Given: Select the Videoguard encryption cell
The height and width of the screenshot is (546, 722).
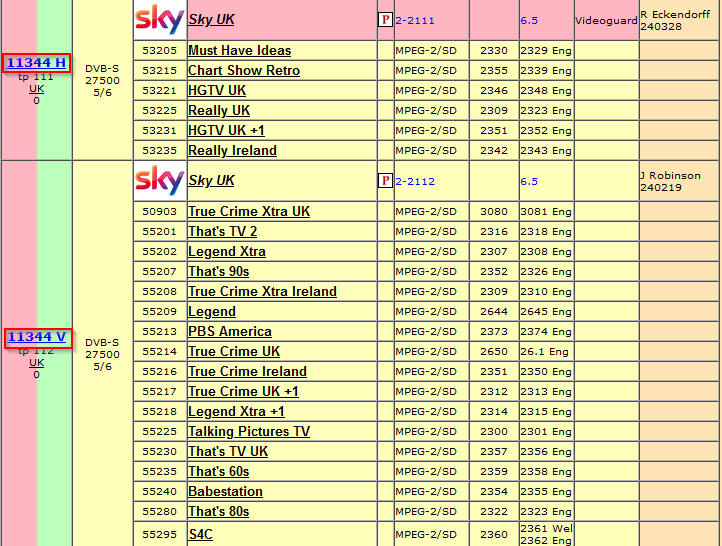Looking at the screenshot, I should 606,20.
